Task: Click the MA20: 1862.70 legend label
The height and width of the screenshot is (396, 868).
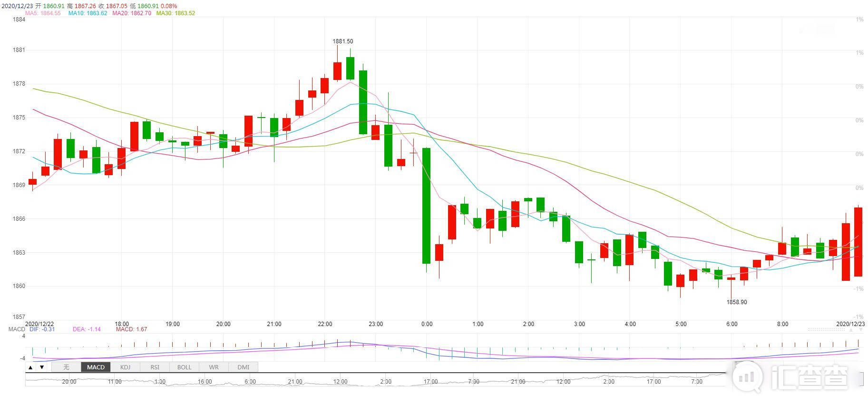Action: click(x=132, y=13)
